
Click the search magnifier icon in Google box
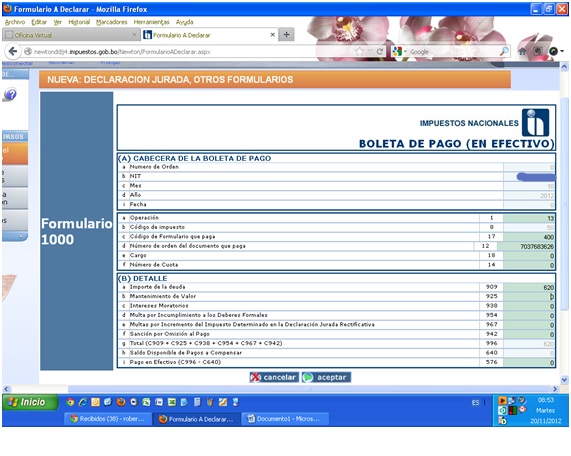504,51
